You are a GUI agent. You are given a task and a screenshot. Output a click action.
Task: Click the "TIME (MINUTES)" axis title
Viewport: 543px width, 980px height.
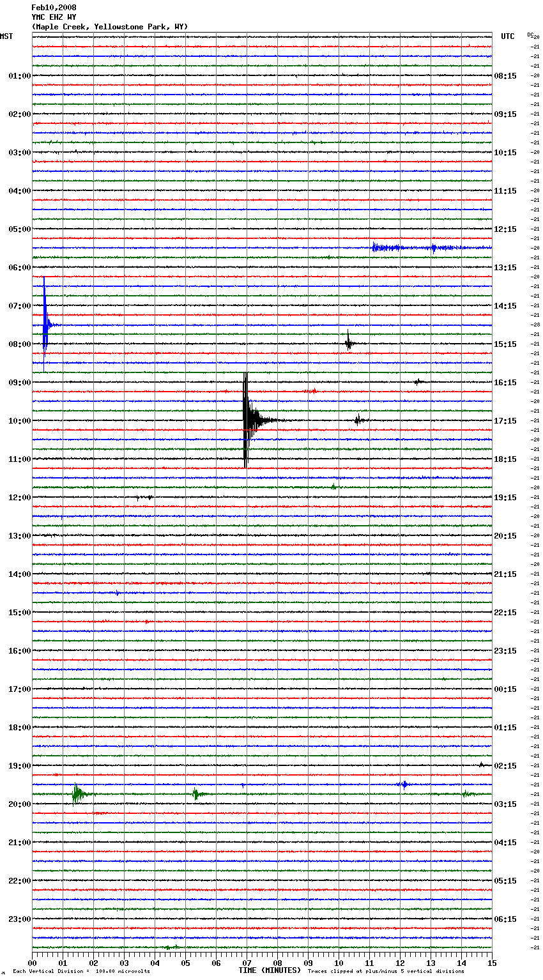(270, 970)
